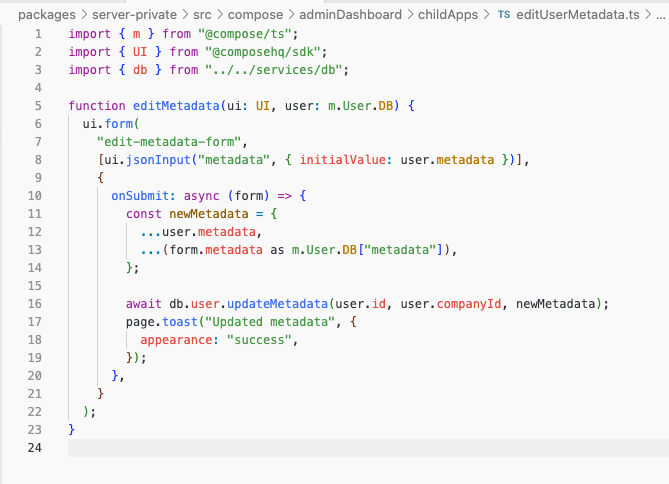Place cursor on empty line 24
The width and height of the screenshot is (669, 484).
[x=367, y=448]
